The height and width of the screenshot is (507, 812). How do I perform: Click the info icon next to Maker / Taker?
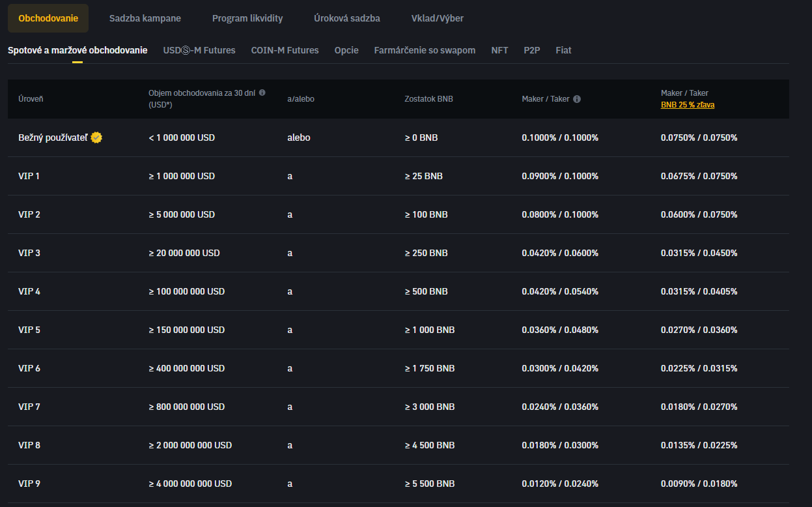coord(577,99)
